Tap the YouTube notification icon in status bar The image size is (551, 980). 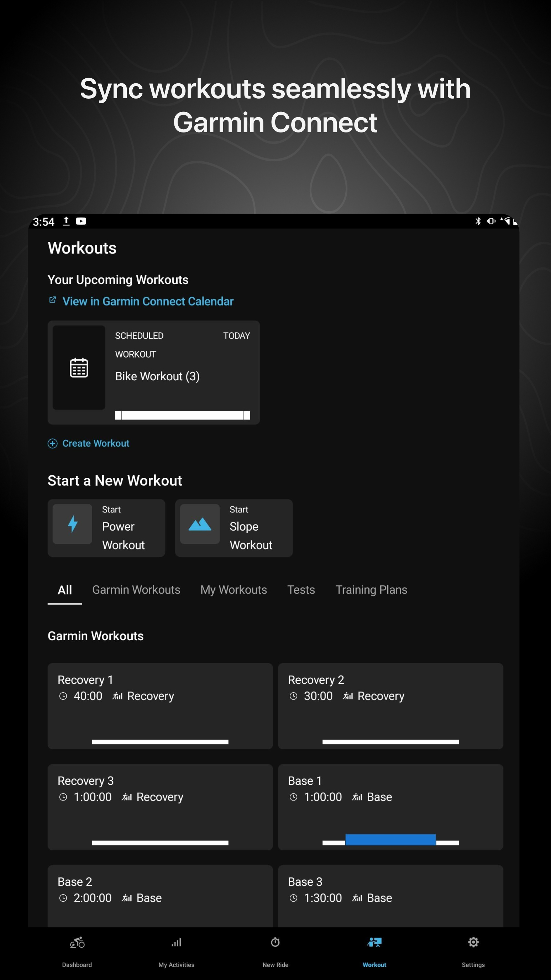tap(81, 221)
